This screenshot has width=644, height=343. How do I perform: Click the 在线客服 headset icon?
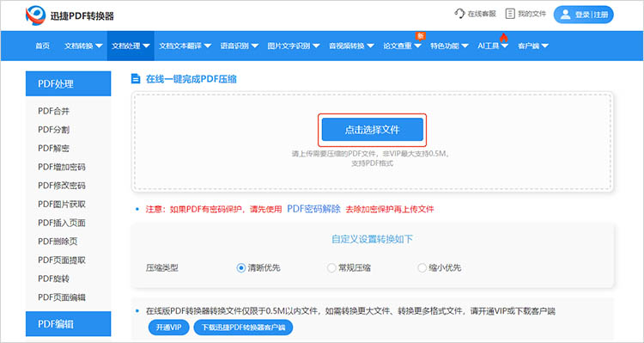coord(459,14)
